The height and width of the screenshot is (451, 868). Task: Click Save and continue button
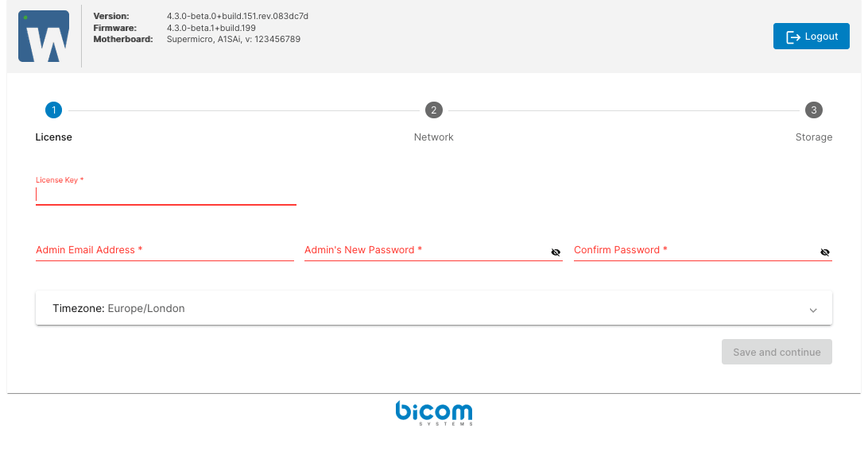pyautogui.click(x=777, y=352)
